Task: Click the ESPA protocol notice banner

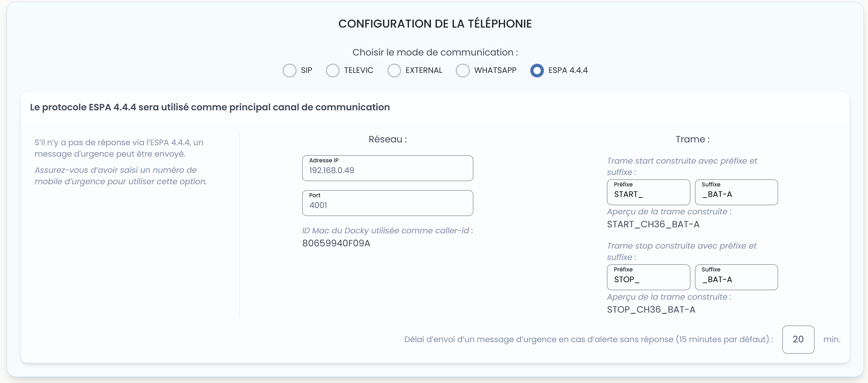Action: tap(210, 107)
